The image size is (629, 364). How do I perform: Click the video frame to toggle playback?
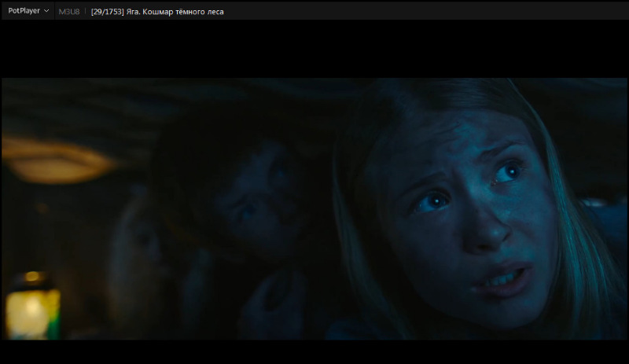tap(314, 208)
